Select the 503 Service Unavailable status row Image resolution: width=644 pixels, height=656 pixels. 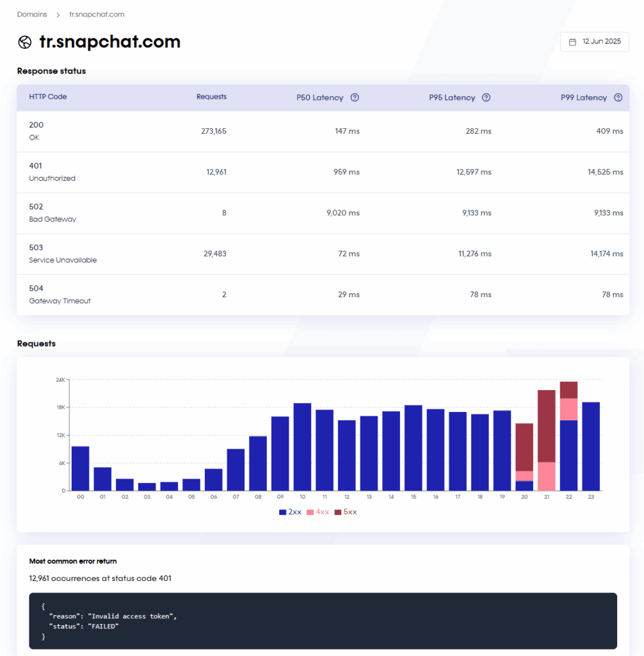point(323,254)
